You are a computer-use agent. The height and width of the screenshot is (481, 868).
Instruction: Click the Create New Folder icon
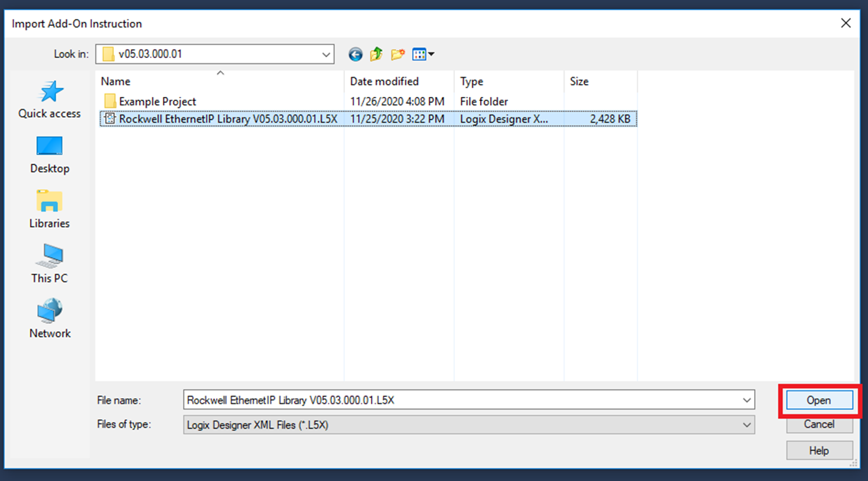pyautogui.click(x=397, y=54)
